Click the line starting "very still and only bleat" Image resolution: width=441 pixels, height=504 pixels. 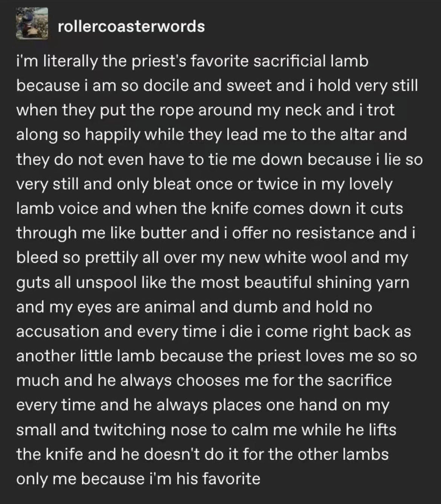pos(204,184)
